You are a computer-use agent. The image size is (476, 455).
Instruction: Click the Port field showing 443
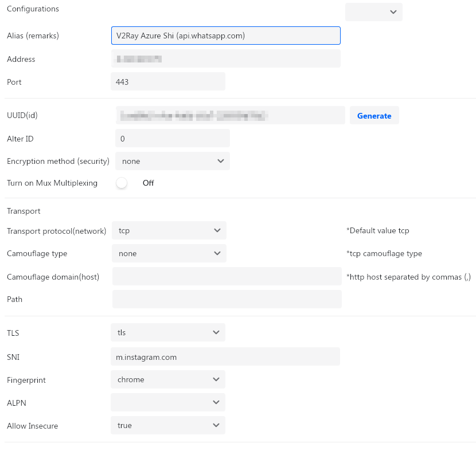tap(167, 81)
